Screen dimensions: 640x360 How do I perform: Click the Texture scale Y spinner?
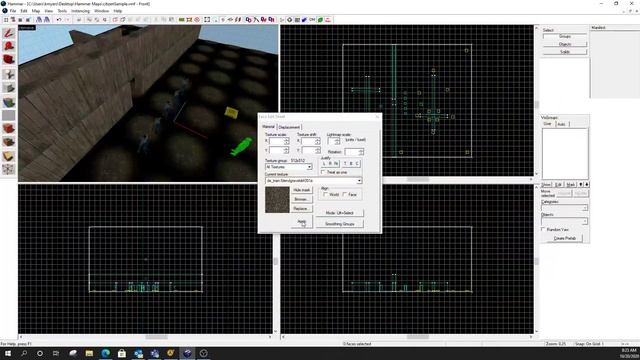point(287,151)
